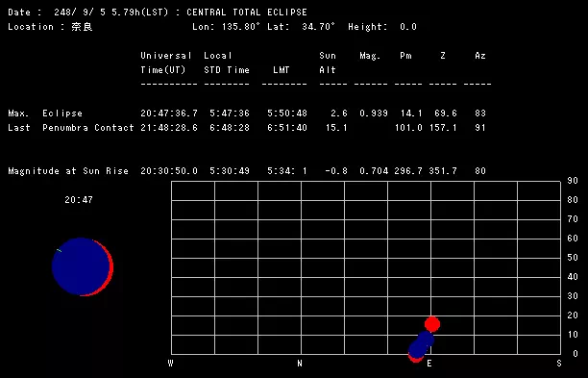Select the Max. Eclipse row label
The image size is (588, 378).
tap(45, 113)
